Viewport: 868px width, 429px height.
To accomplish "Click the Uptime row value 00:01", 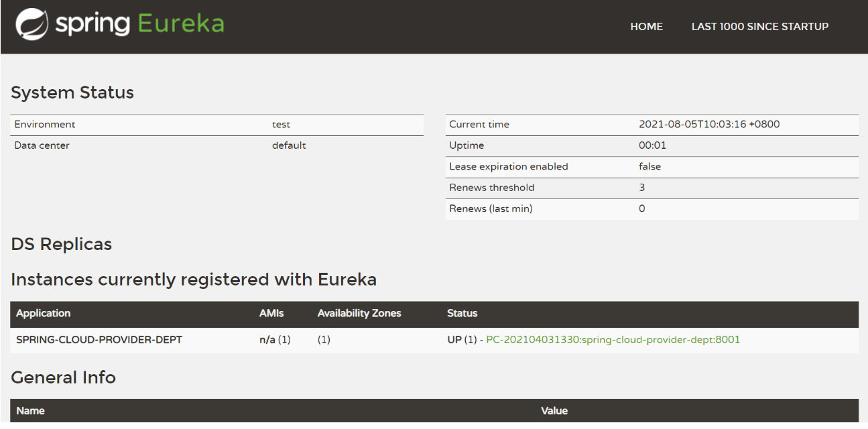I will [652, 145].
